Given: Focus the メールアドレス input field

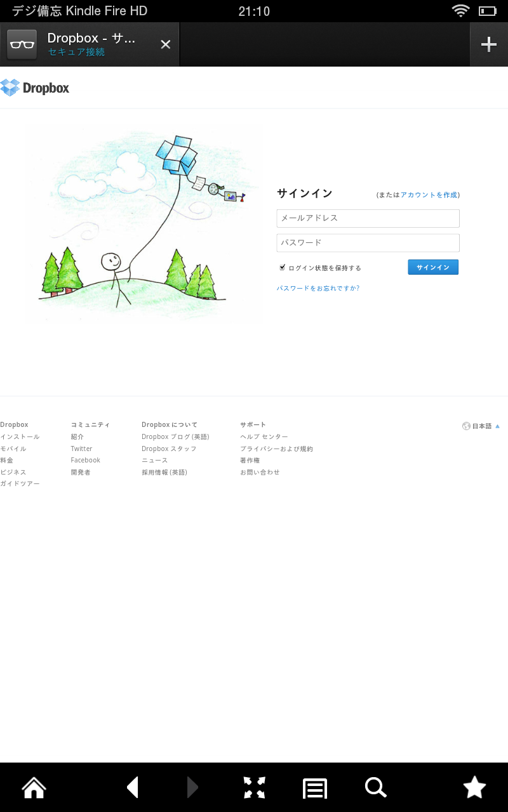Looking at the screenshot, I should 368,218.
